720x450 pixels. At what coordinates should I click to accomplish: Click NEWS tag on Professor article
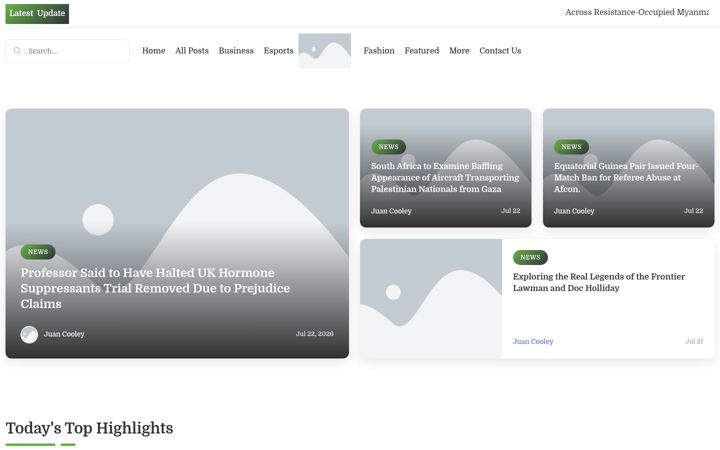38,252
